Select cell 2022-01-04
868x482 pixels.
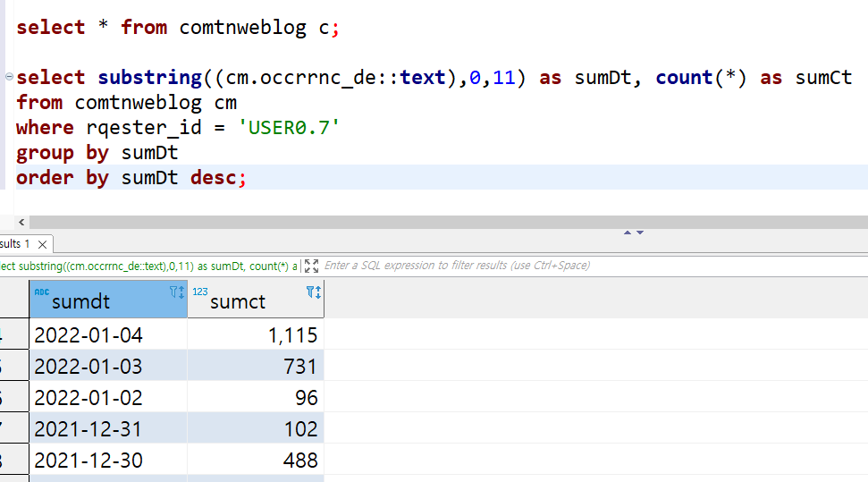(108, 334)
